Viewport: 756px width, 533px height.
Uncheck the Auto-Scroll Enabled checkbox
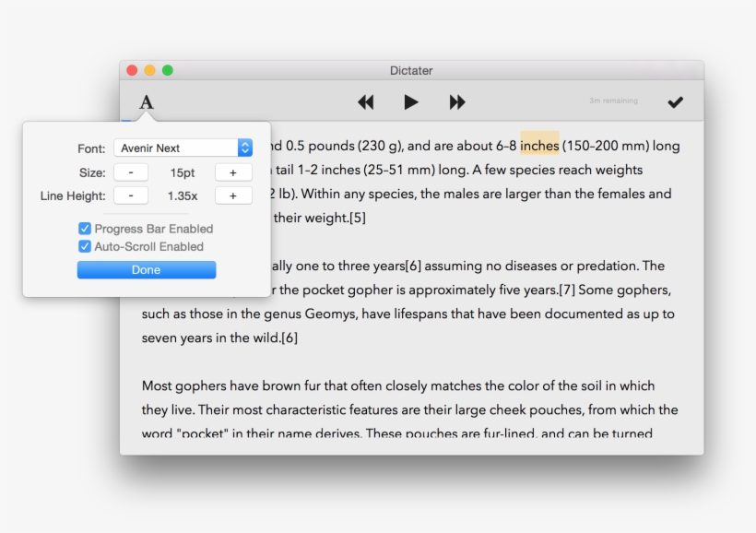(85, 246)
